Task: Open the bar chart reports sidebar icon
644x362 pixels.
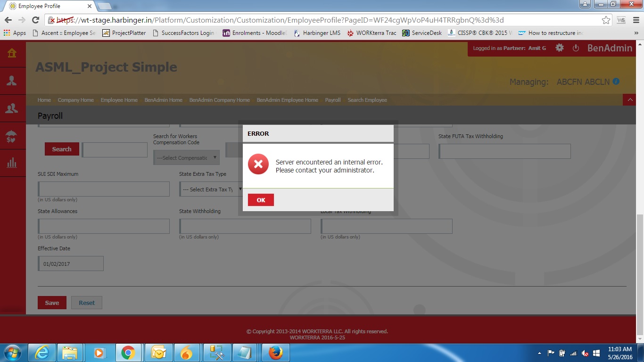Action: [x=12, y=163]
